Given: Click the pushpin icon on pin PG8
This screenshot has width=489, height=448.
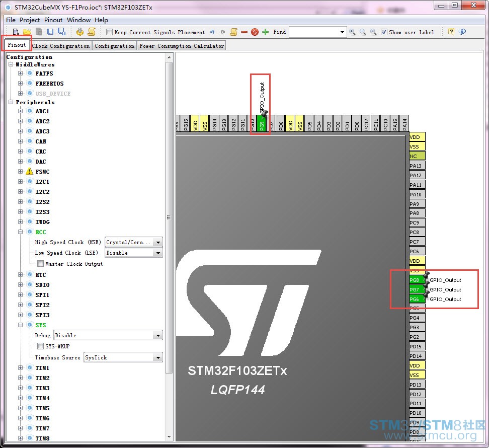Looking at the screenshot, I should (x=426, y=275).
